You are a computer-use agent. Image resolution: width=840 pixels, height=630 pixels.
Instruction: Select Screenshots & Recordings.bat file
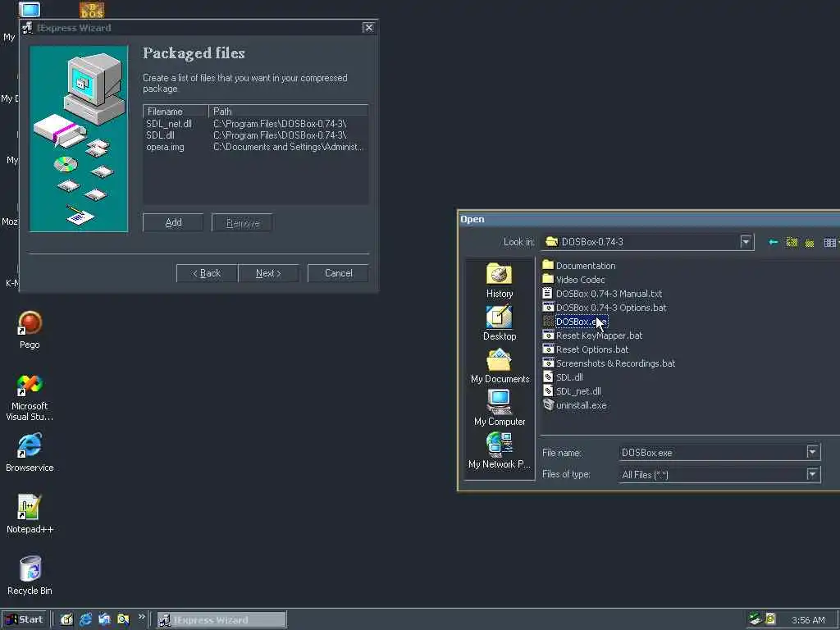[609, 363]
